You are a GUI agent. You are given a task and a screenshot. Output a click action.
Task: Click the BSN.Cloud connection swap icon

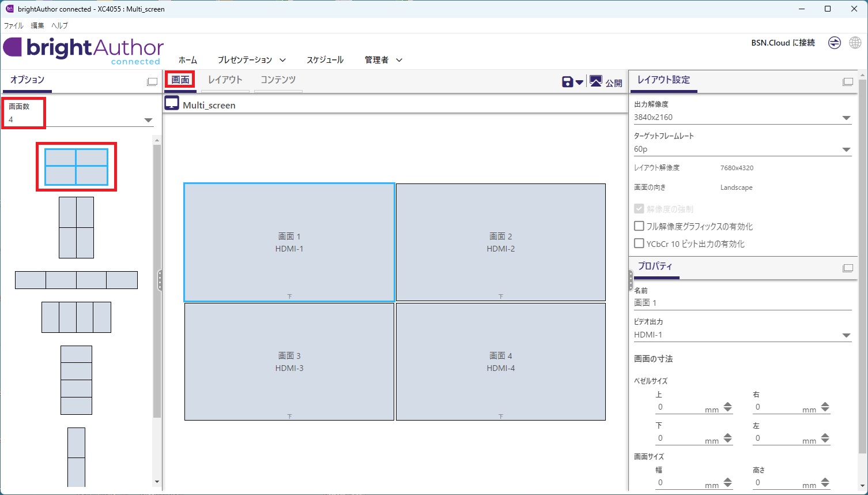tap(835, 43)
